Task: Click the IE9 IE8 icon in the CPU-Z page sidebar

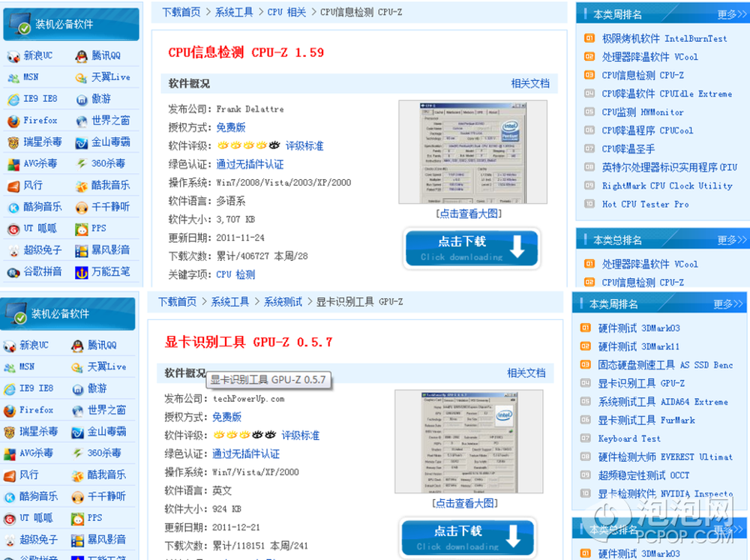Action: (x=13, y=100)
